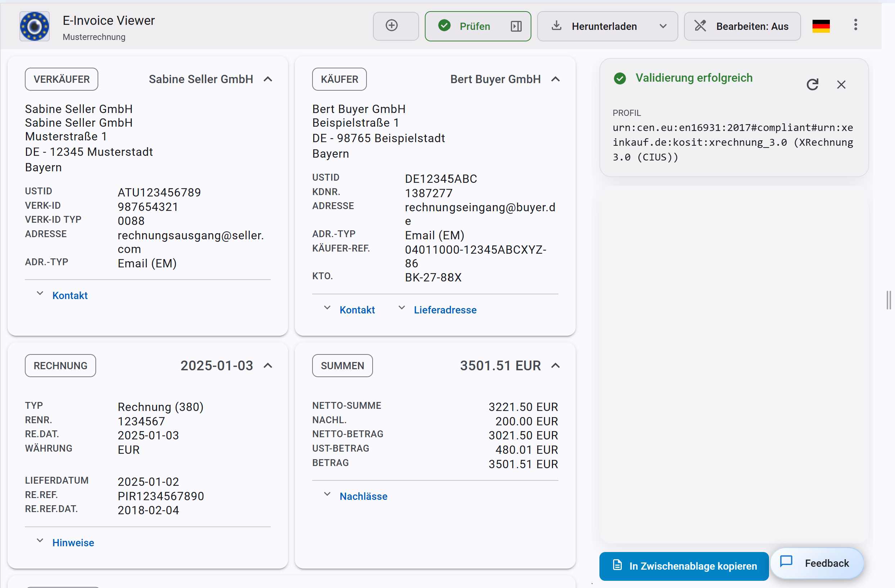Refresh the validation result
Viewport: 895px width, 588px height.
pos(812,85)
